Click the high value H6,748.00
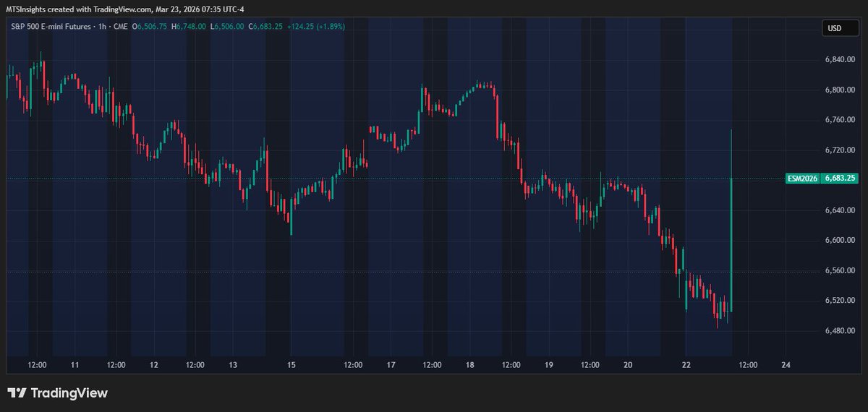Viewport: 868px width, 412px height. tap(190, 26)
